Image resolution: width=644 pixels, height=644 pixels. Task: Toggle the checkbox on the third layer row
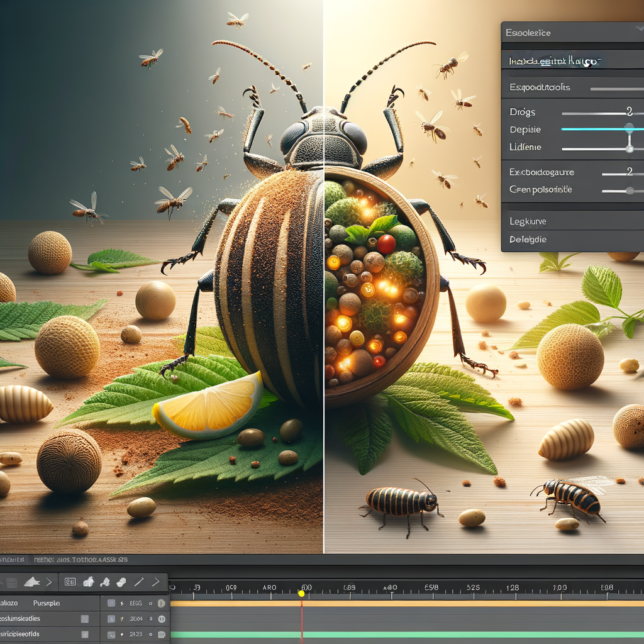click(84, 635)
